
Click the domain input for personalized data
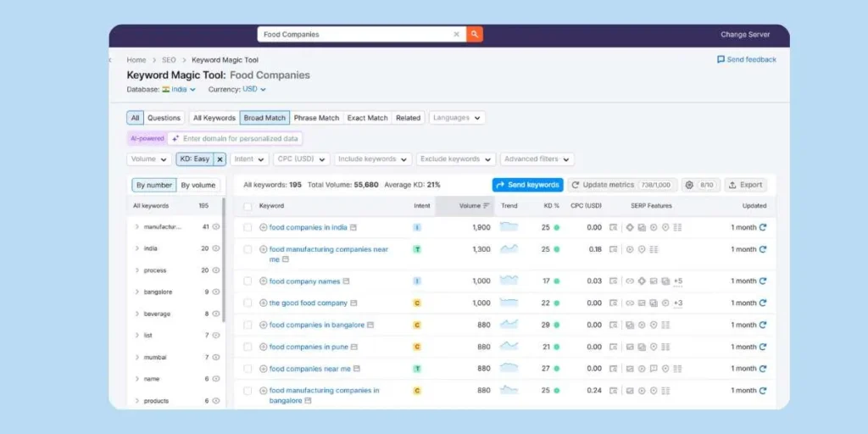coord(241,138)
